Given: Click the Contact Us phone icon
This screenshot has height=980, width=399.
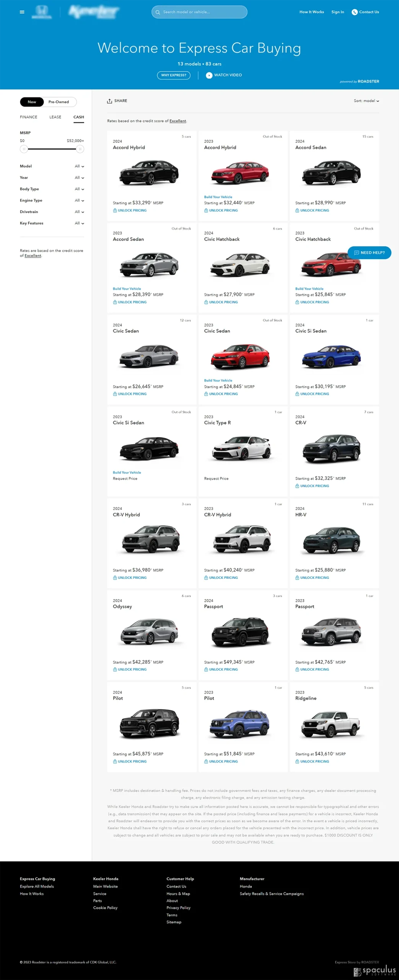Looking at the screenshot, I should 355,12.
